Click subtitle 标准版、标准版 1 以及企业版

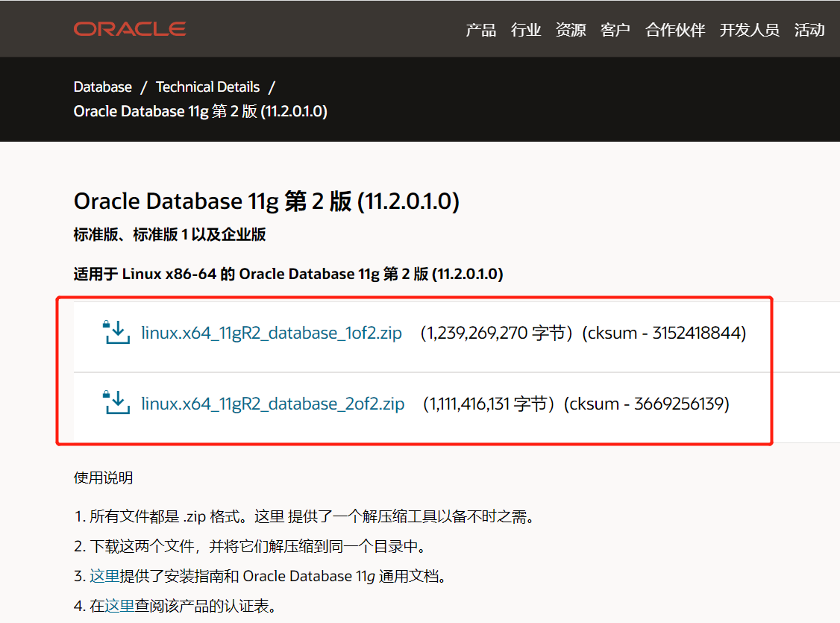click(169, 234)
